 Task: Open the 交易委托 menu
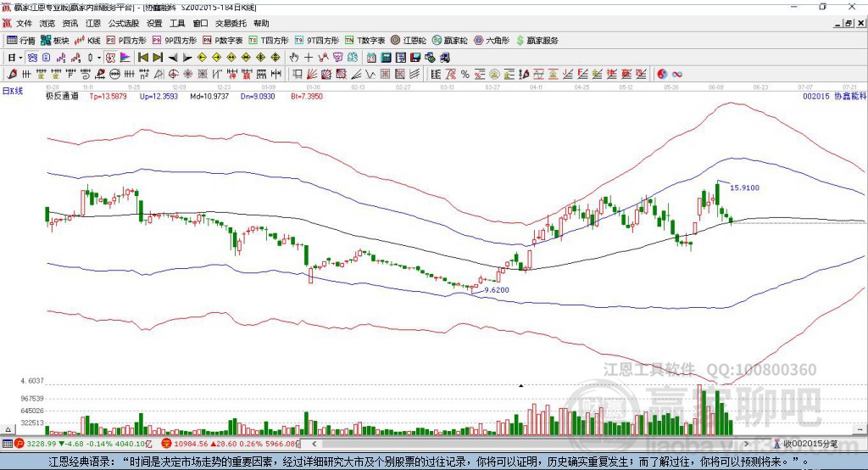pos(231,23)
